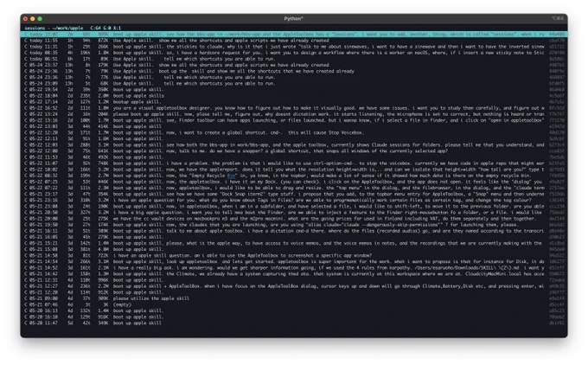Select the today 06:51 session row
This screenshot has width=588, height=365.
pyautogui.click(x=294, y=59)
